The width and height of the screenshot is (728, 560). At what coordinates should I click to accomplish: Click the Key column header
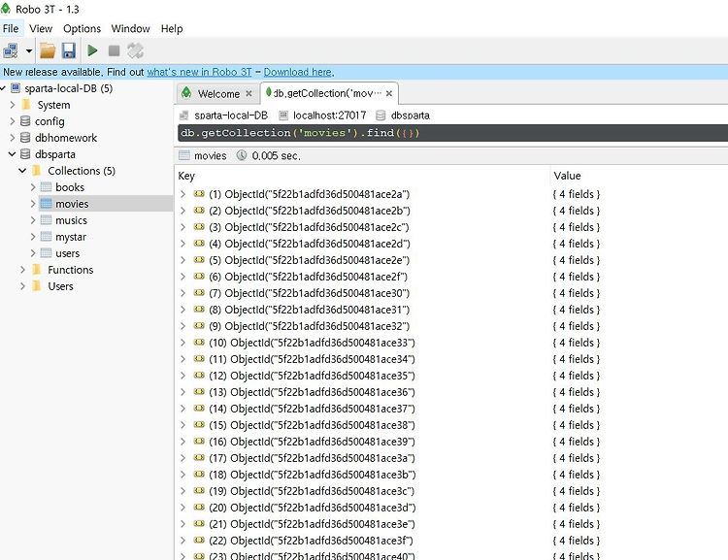pos(186,176)
